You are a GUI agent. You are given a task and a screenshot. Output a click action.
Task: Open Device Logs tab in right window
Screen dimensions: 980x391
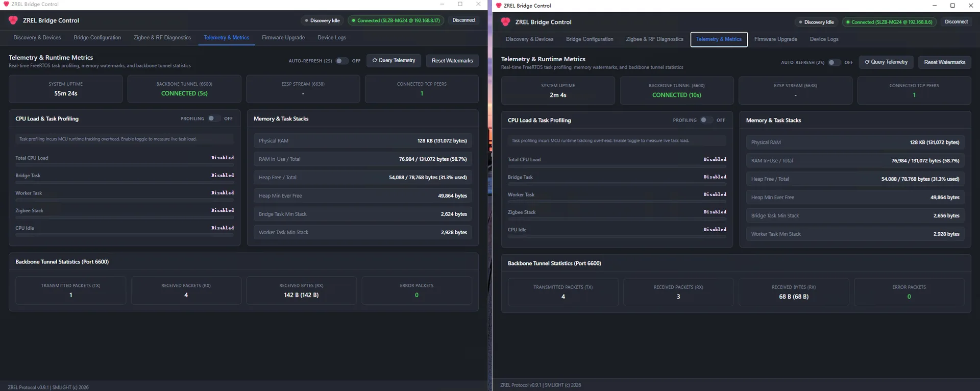824,39
